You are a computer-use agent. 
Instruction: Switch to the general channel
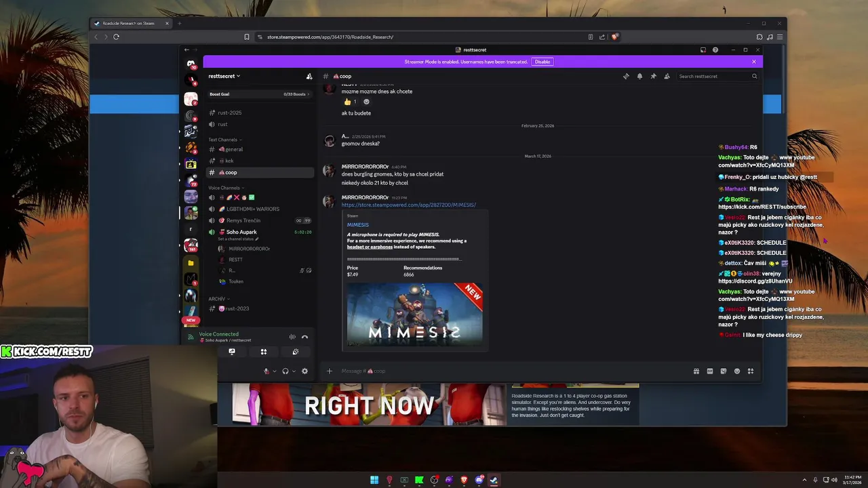click(x=260, y=149)
